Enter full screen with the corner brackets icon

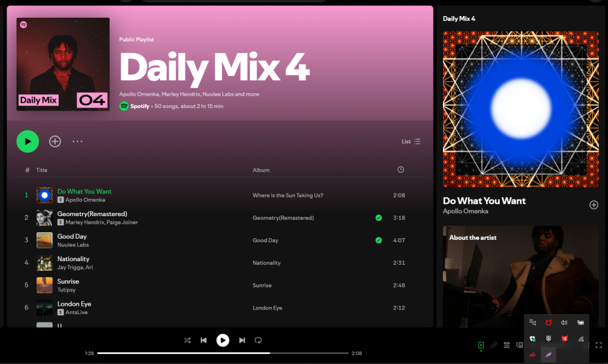[x=598, y=345]
